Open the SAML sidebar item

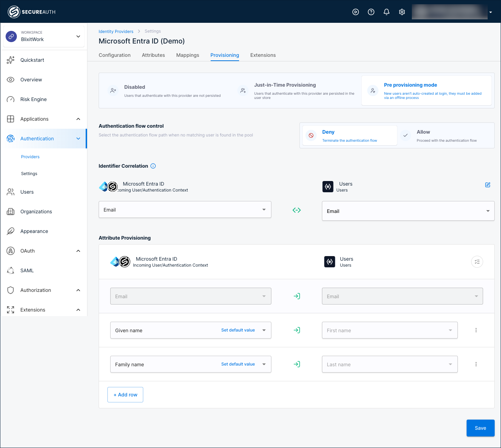tap(44, 270)
